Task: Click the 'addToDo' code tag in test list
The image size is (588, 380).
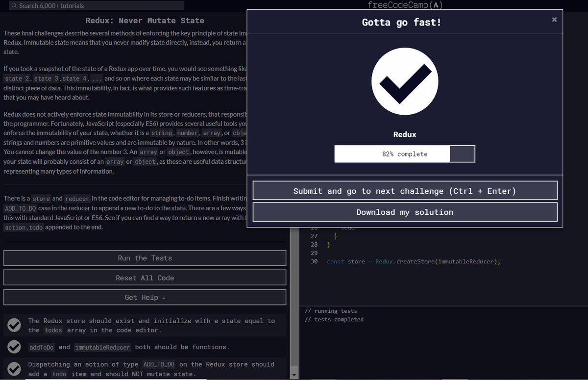Action: click(x=41, y=347)
